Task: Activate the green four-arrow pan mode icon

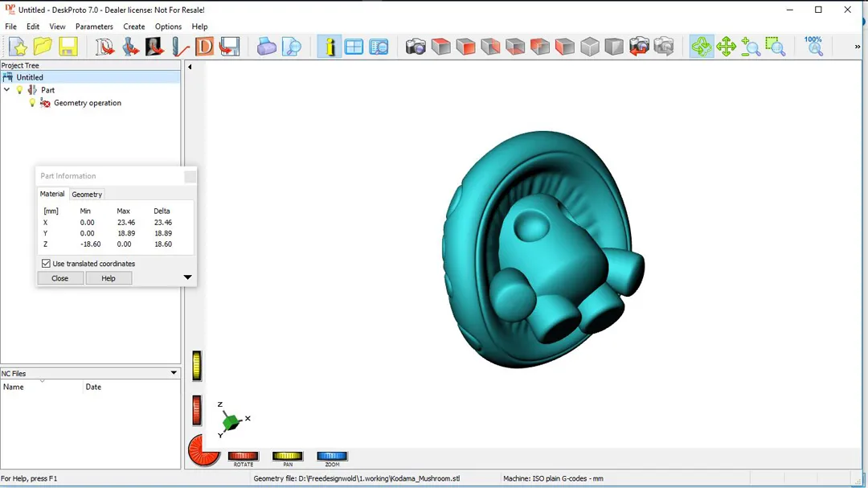Action: pos(726,47)
